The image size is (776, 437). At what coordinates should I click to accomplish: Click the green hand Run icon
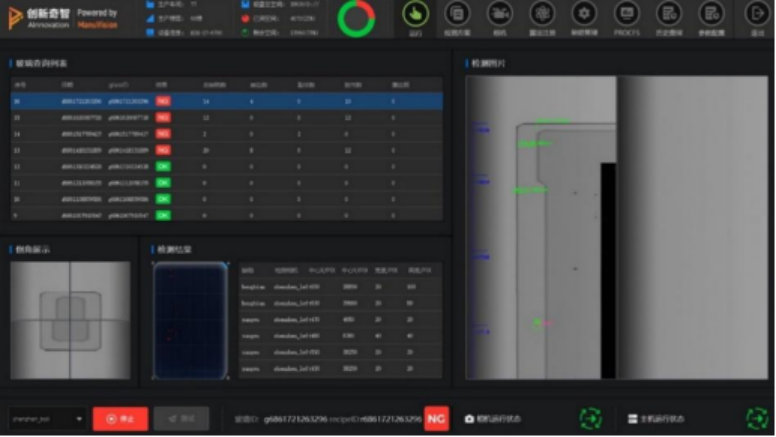point(415,14)
